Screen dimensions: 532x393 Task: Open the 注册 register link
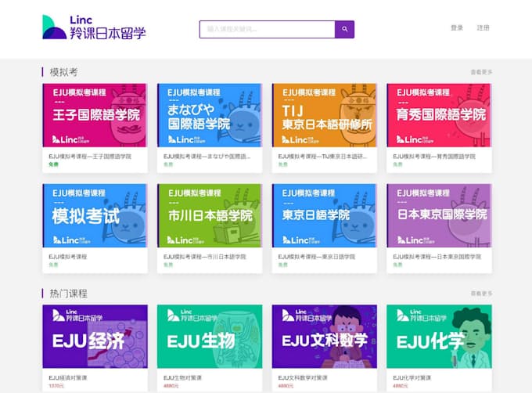pyautogui.click(x=483, y=28)
